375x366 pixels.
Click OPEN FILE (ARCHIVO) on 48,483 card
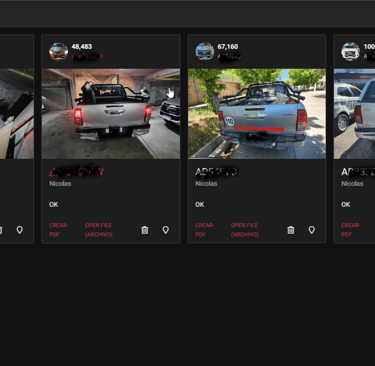[x=99, y=230]
